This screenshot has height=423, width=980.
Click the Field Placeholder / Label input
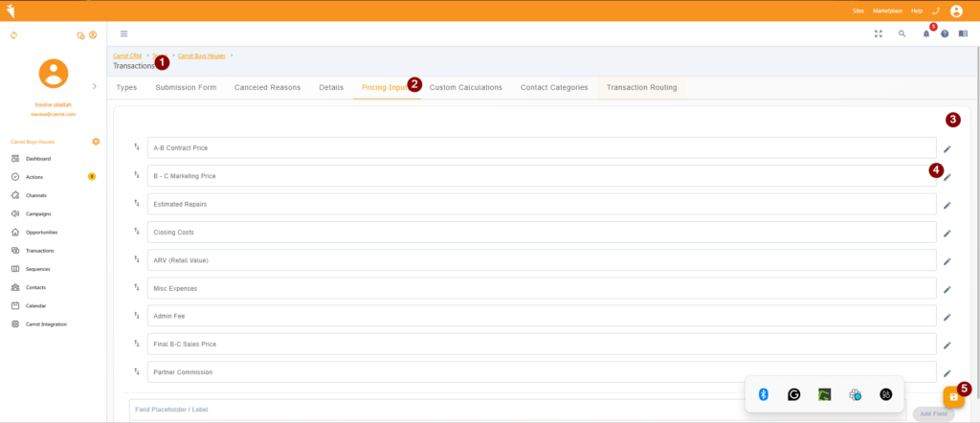(517, 410)
